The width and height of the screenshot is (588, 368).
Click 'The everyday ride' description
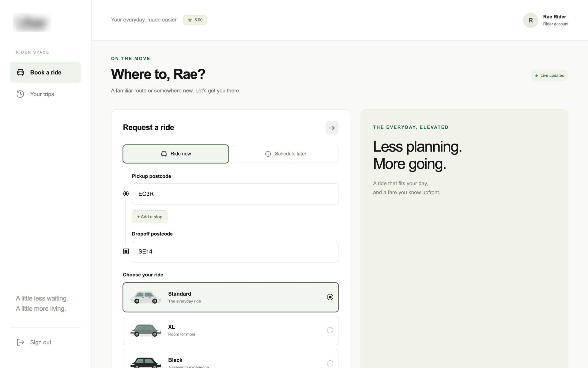[184, 301]
